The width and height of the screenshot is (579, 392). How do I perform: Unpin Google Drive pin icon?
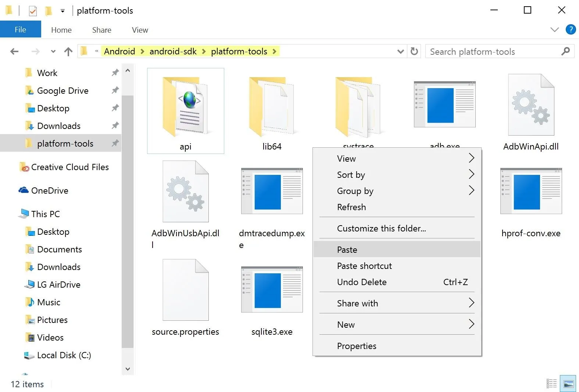pos(115,90)
